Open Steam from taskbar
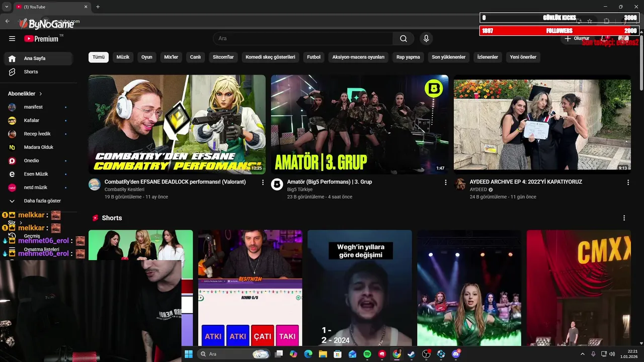644x362 pixels. click(412, 354)
